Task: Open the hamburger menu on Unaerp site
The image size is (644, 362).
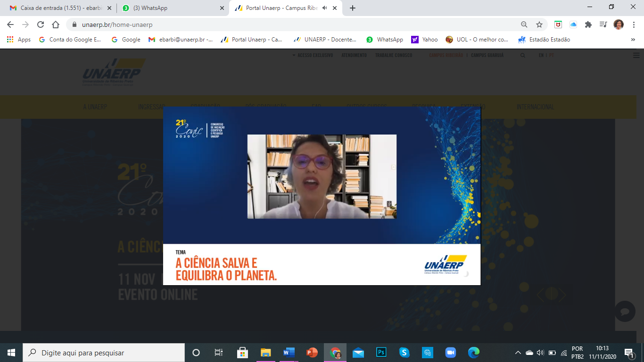Action: point(636,55)
